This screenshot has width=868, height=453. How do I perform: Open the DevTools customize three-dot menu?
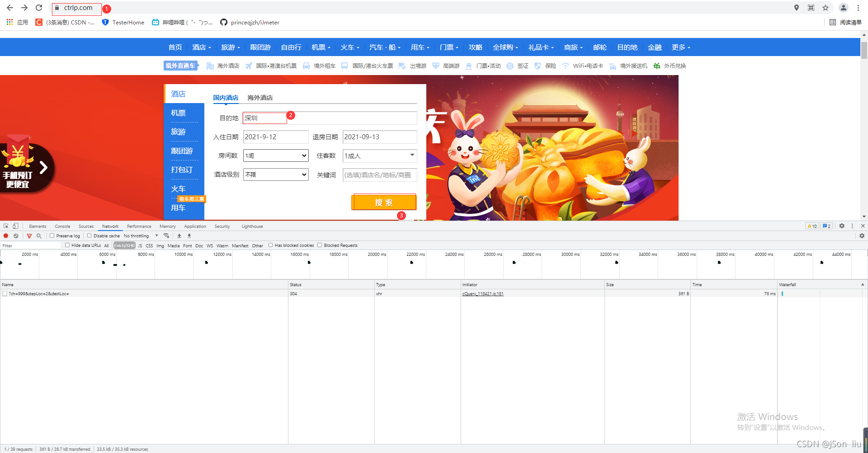(852, 226)
